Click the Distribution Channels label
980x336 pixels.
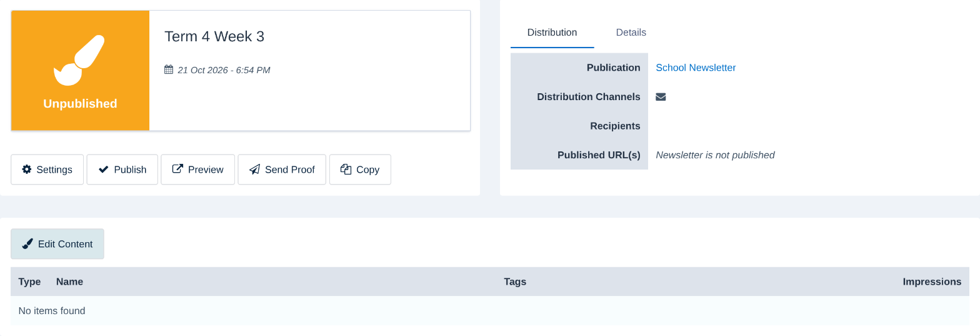(x=589, y=97)
